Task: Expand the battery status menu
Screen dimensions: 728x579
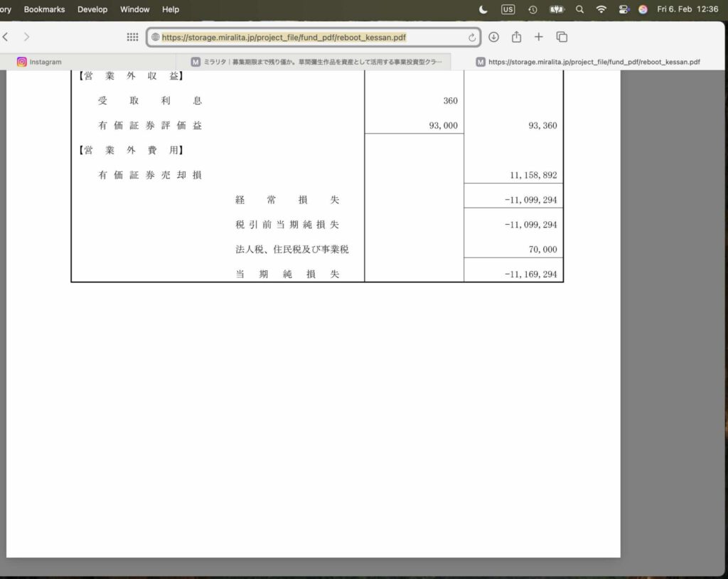Action: (556, 9)
